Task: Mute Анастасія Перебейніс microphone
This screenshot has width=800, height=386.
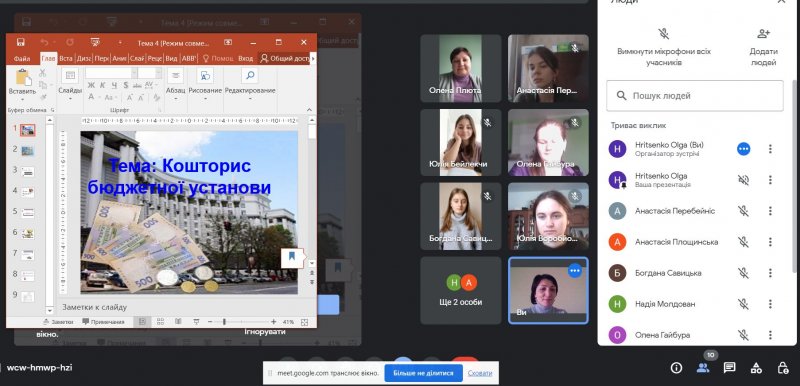Action: (x=743, y=211)
